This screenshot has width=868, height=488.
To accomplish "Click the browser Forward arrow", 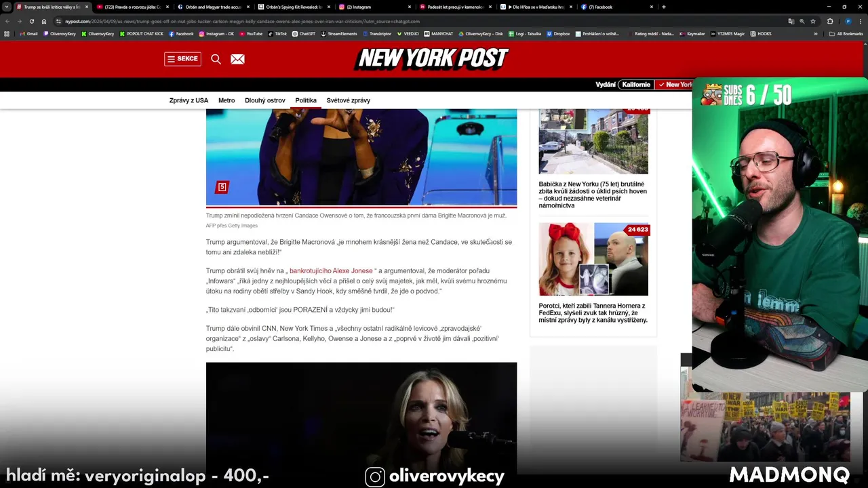I will tap(20, 21).
